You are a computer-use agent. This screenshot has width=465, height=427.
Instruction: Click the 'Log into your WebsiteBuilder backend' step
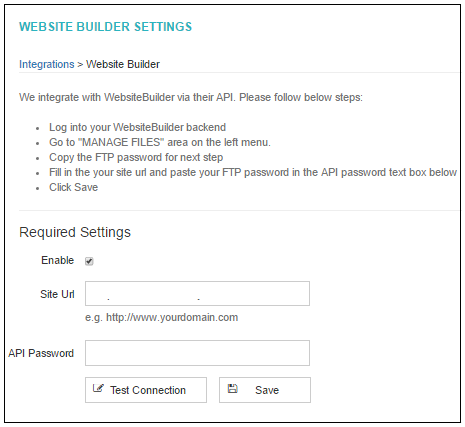pyautogui.click(x=137, y=127)
